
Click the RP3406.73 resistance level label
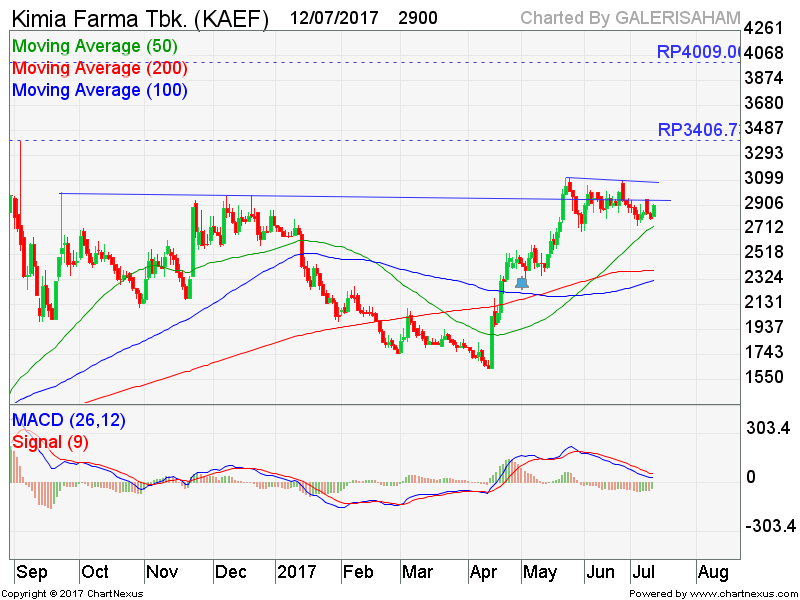(698, 130)
